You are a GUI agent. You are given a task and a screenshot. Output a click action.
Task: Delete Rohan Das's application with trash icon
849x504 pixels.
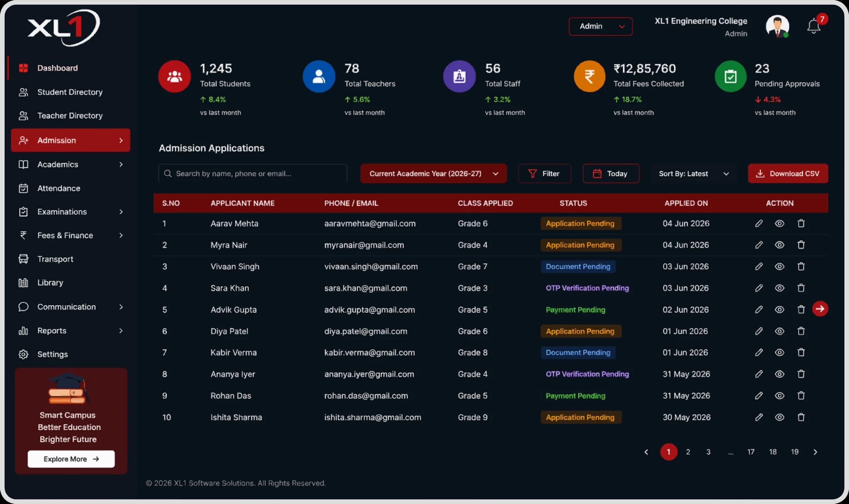801,395
